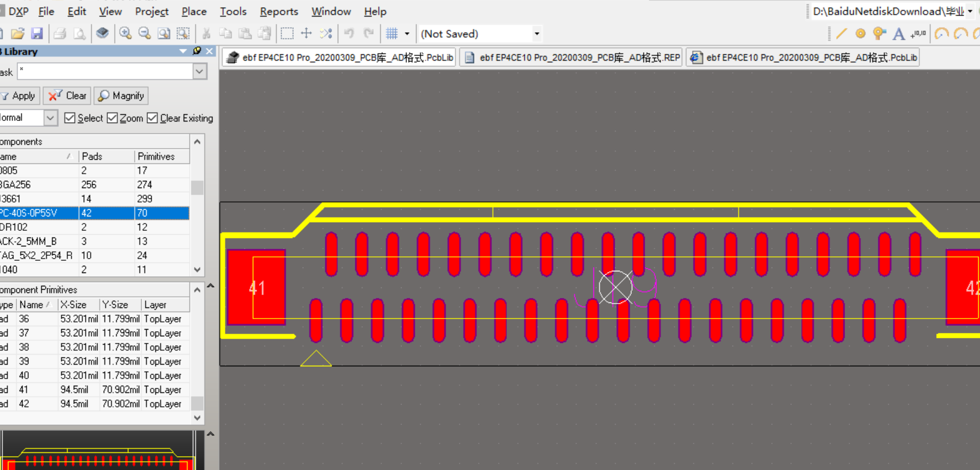980x470 pixels.
Task: Click red pad 41 on the canvas
Action: point(257,287)
